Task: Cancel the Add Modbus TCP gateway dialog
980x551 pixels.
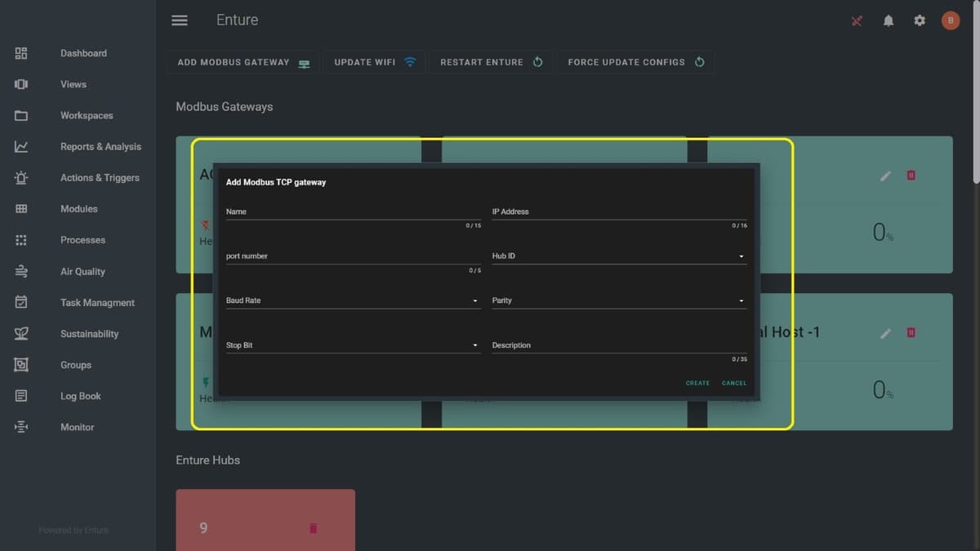Action: [x=733, y=383]
